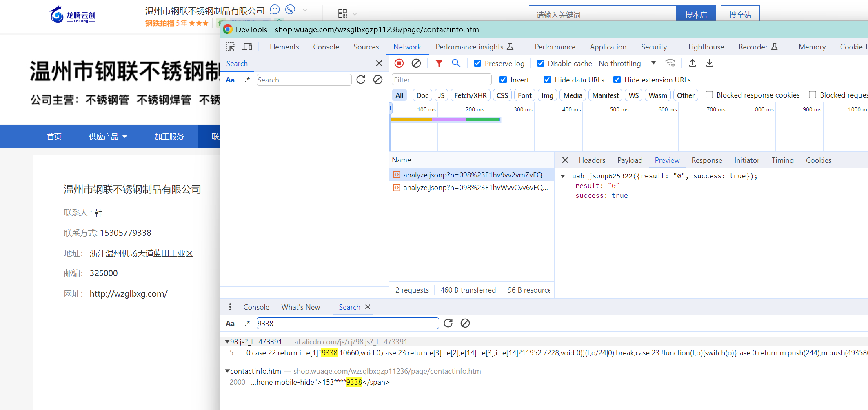Toggle the device toolbar icon
Screen dimensions: 868x410
pos(247,47)
